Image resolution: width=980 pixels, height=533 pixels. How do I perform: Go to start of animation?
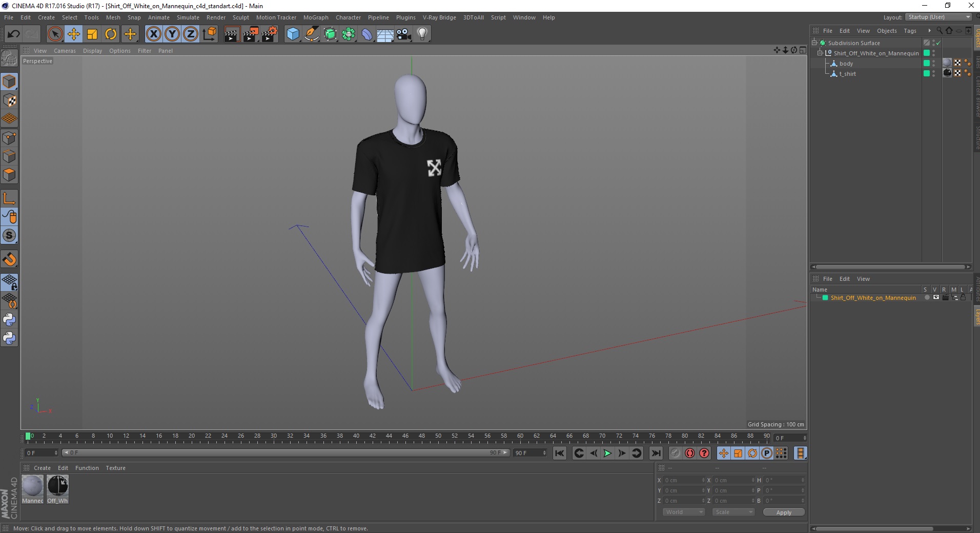pos(560,453)
